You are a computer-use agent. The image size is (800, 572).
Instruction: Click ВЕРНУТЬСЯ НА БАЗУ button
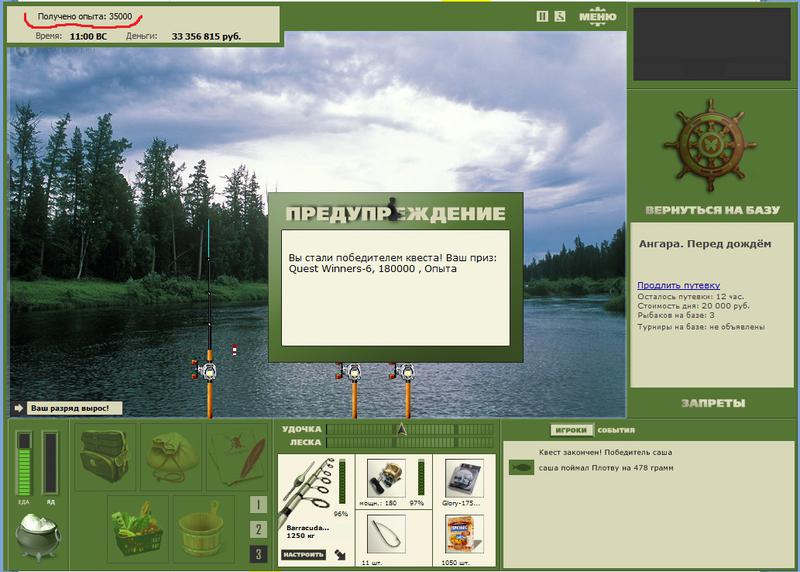[712, 210]
